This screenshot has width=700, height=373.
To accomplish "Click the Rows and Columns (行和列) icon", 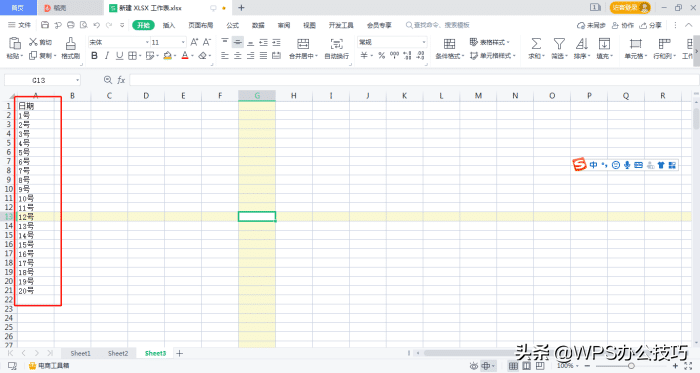I will point(664,44).
